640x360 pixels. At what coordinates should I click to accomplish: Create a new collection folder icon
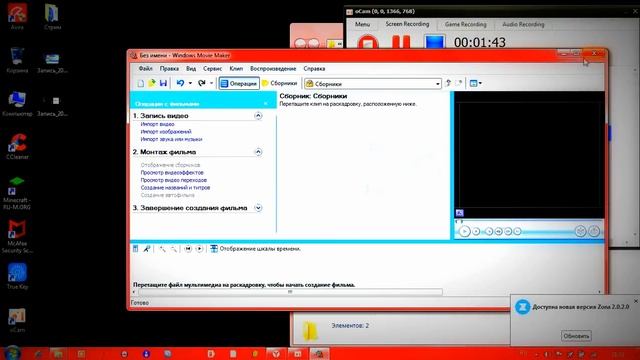pyautogui.click(x=459, y=83)
